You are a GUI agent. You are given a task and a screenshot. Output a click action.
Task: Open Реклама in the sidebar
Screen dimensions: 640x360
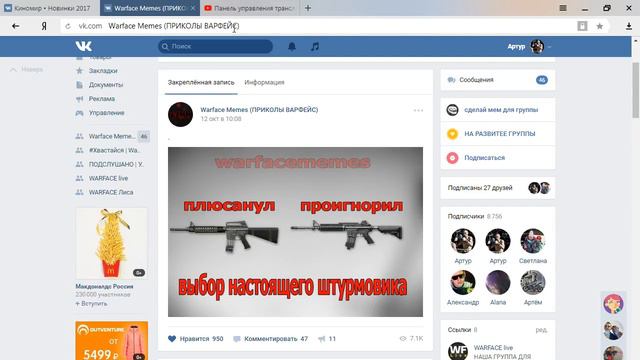(x=102, y=99)
